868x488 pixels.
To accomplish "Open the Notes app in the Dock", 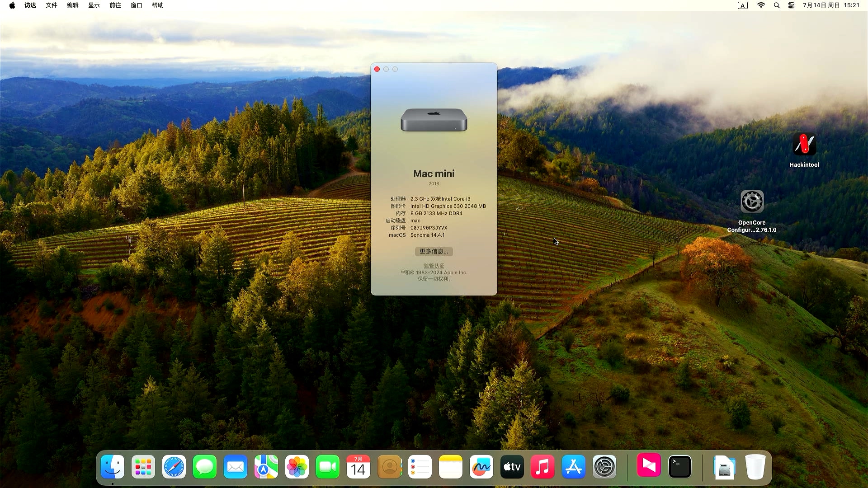I will coord(451,467).
